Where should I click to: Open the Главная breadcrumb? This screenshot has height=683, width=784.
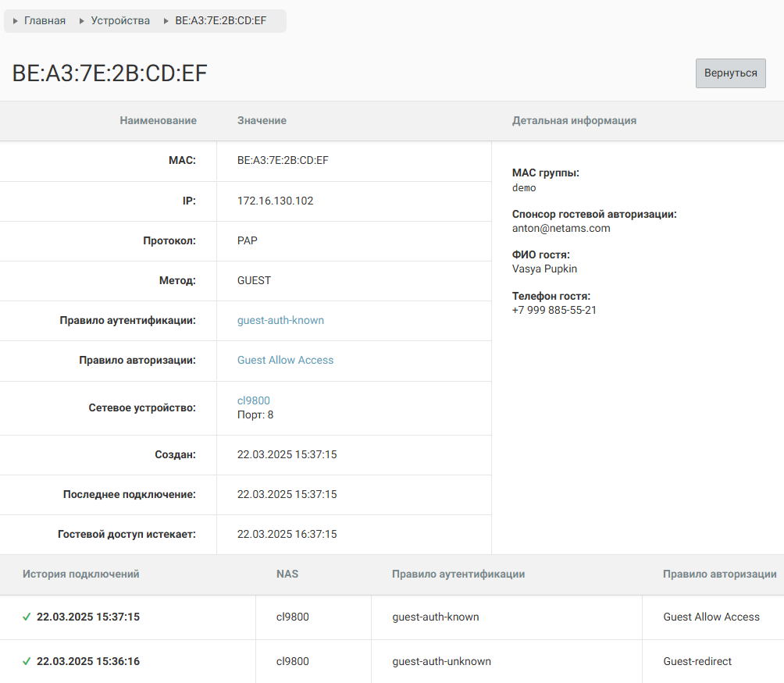point(45,21)
